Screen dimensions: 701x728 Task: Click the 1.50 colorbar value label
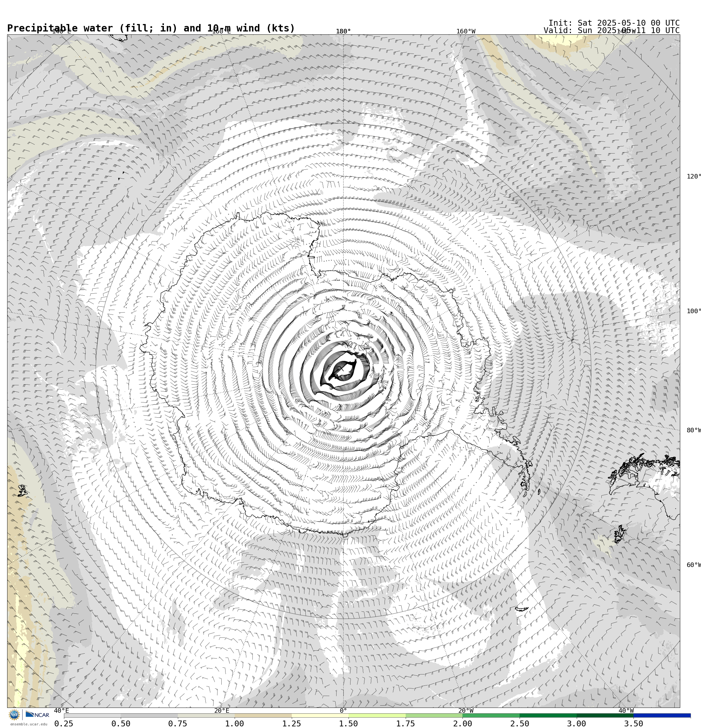(349, 723)
